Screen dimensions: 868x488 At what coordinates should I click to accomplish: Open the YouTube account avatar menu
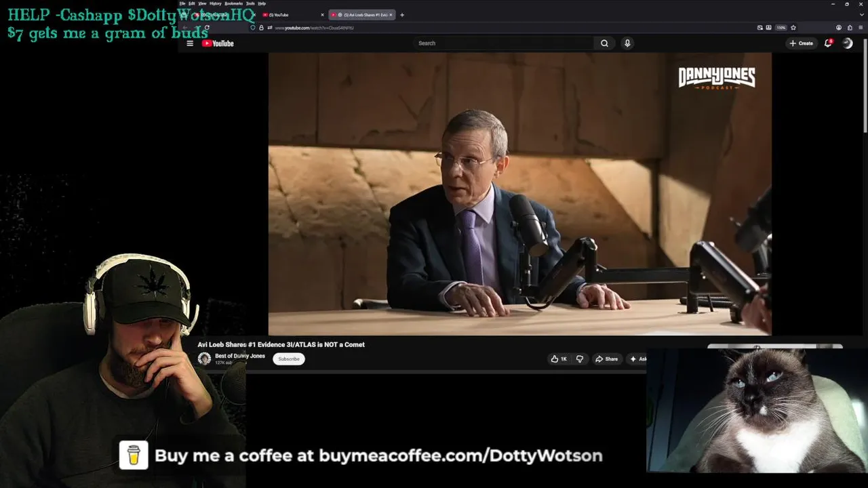point(848,43)
